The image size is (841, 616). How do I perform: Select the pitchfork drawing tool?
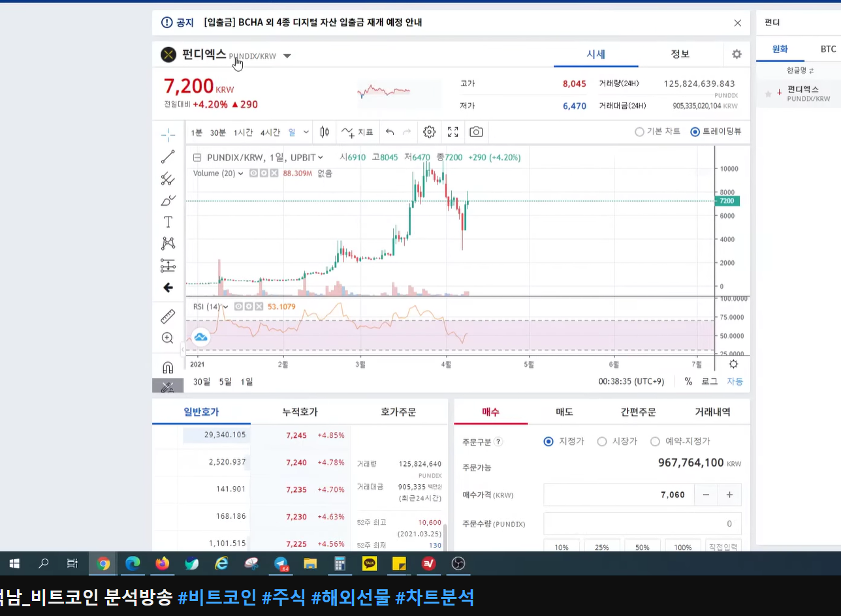click(x=168, y=178)
